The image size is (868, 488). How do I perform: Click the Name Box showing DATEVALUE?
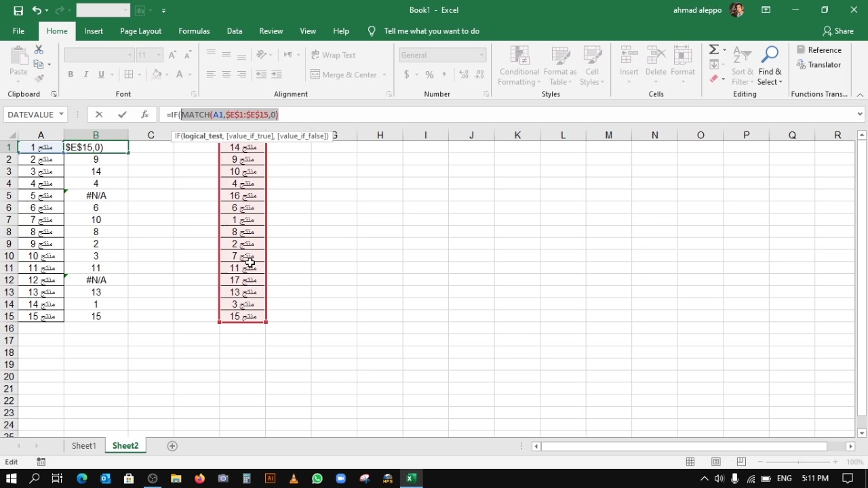coord(36,115)
